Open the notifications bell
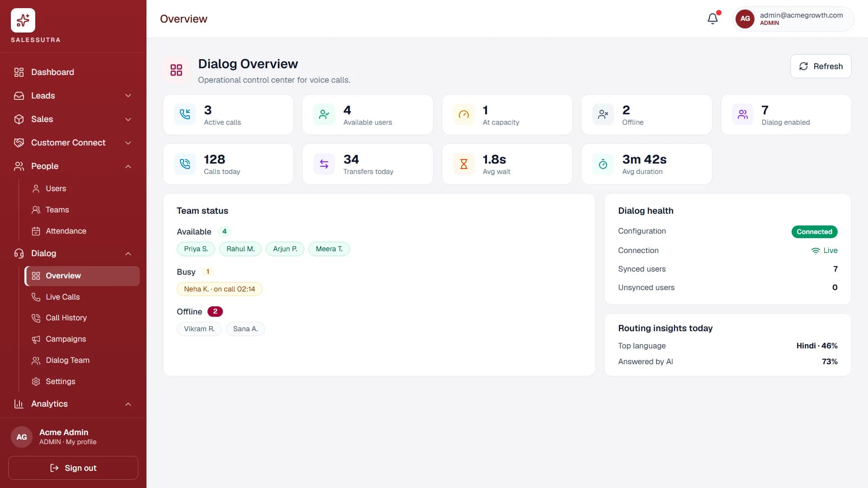Image resolution: width=868 pixels, height=488 pixels. [713, 19]
